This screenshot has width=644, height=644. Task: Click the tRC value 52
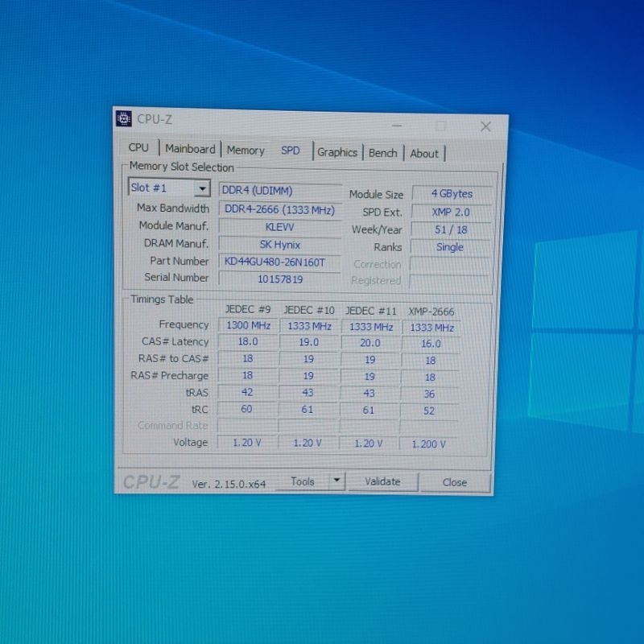(429, 411)
